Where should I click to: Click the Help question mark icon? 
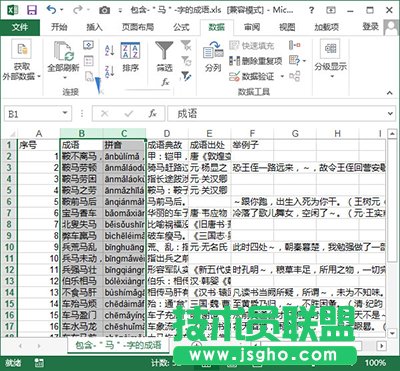[x=311, y=10]
